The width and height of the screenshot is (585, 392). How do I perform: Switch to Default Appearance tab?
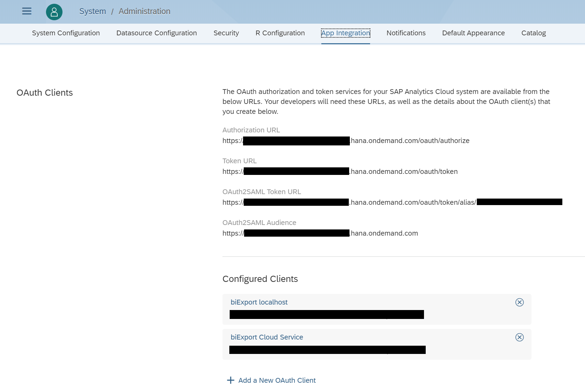pyautogui.click(x=473, y=33)
